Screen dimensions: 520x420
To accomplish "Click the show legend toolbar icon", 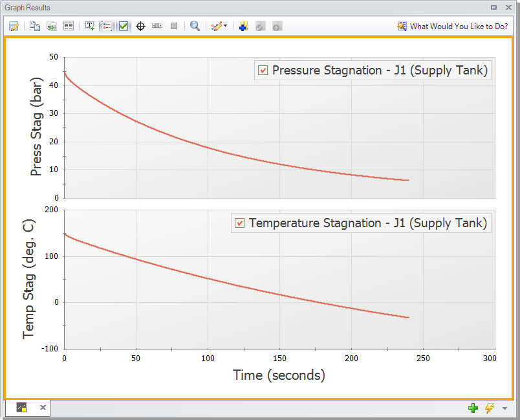I will click(x=107, y=27).
